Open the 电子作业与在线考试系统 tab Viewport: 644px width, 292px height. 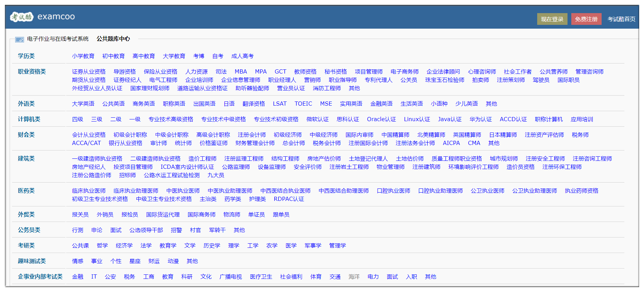(x=58, y=39)
